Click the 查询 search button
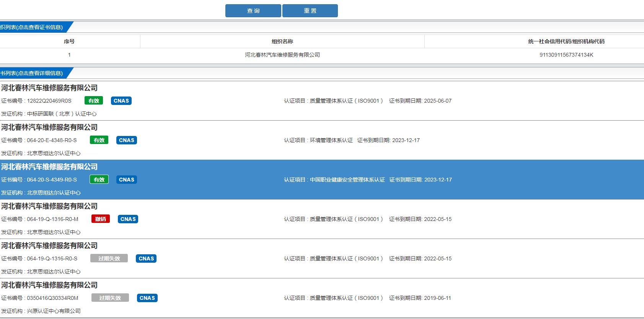The width and height of the screenshot is (644, 319). click(253, 11)
